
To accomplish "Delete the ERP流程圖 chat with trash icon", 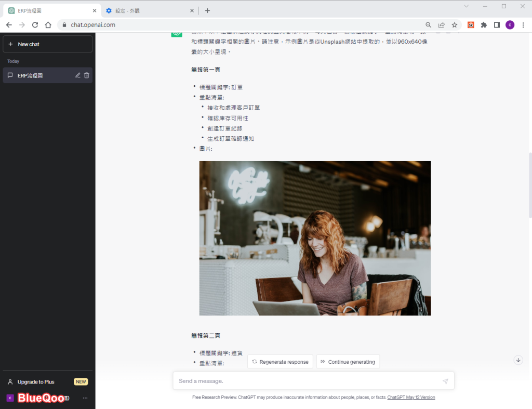I will coord(87,75).
